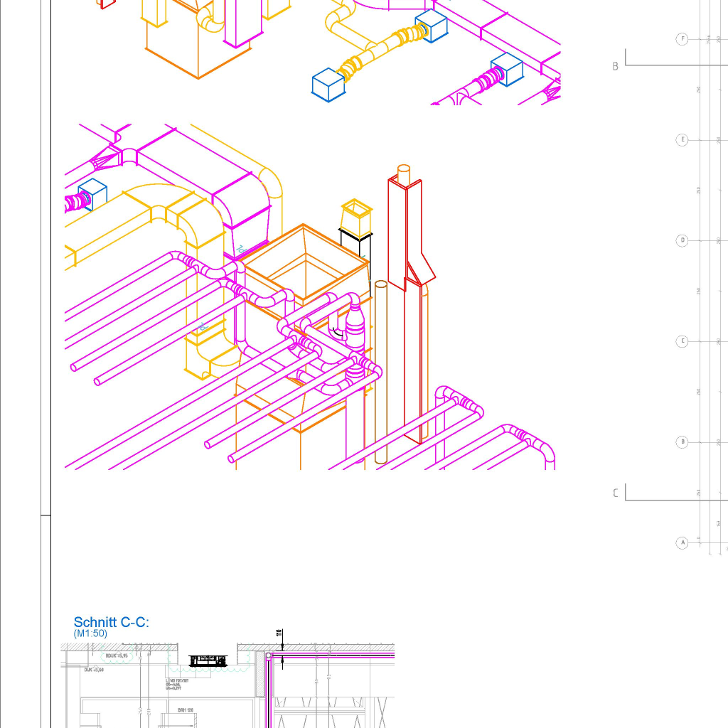The height and width of the screenshot is (728, 728).
Task: Select grid axis bubble C
Action: [682, 341]
